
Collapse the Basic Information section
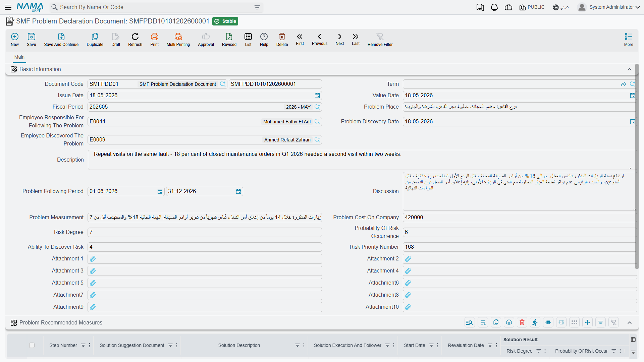[x=630, y=69]
